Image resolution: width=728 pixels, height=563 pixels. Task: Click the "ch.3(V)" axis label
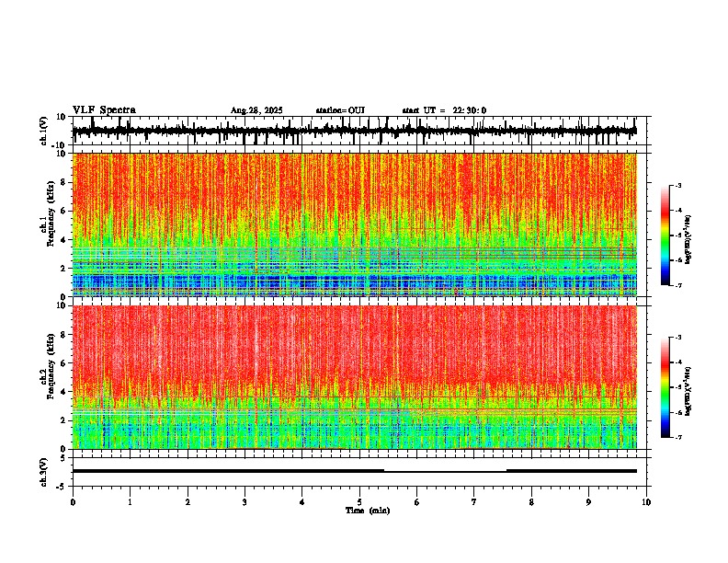(x=44, y=472)
